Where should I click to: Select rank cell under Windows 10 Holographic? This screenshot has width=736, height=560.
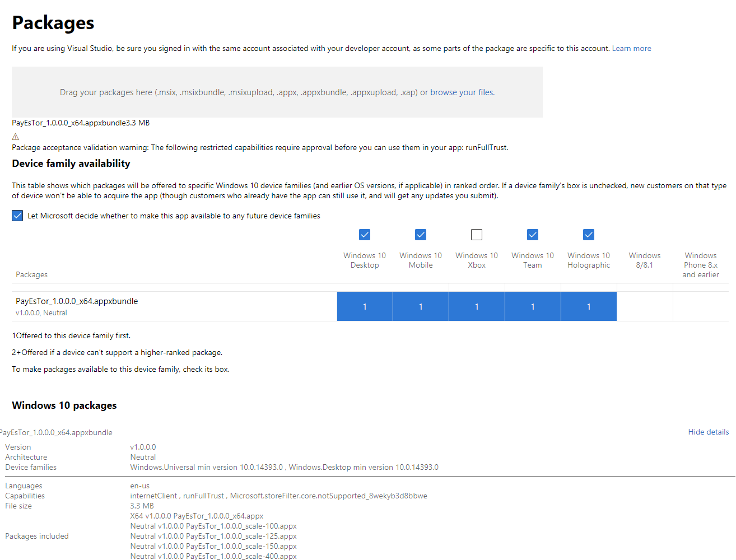[589, 306]
